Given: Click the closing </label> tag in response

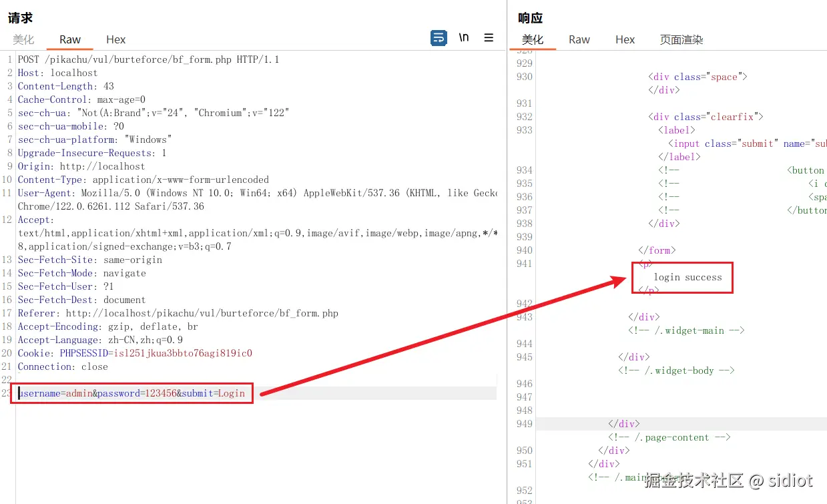Looking at the screenshot, I should pyautogui.click(x=679, y=157).
